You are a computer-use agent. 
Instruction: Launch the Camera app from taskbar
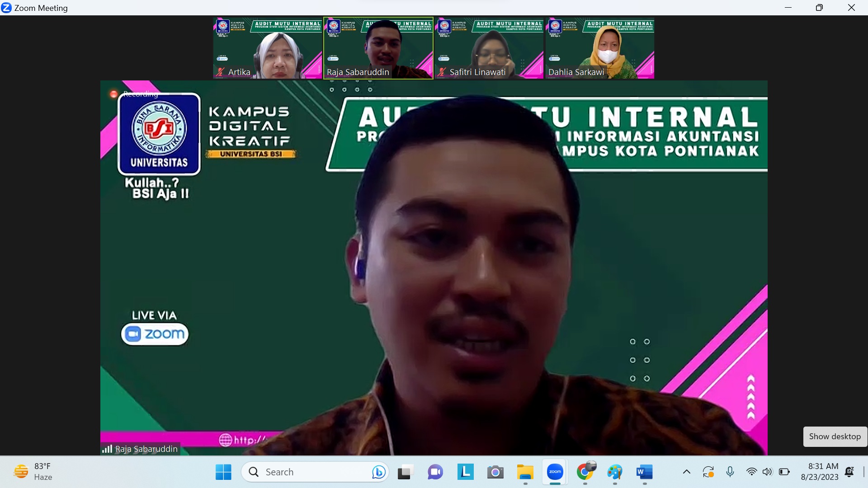pyautogui.click(x=495, y=472)
